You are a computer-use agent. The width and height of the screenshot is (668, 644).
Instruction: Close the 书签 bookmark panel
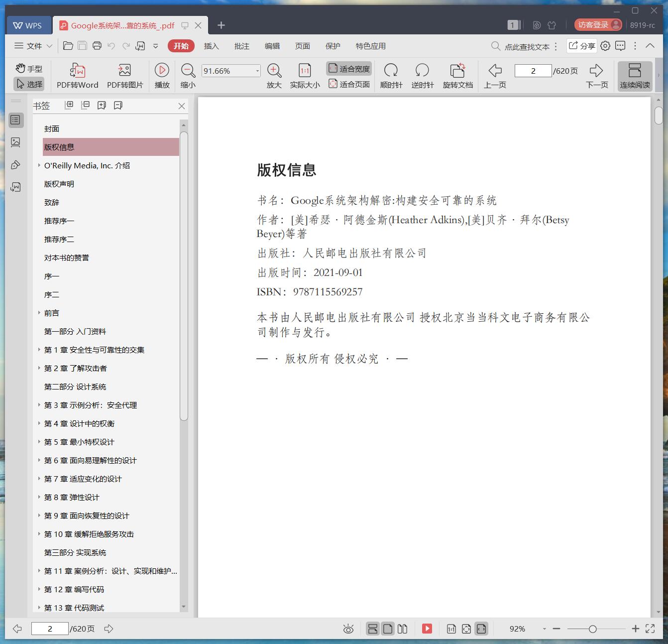pos(182,106)
